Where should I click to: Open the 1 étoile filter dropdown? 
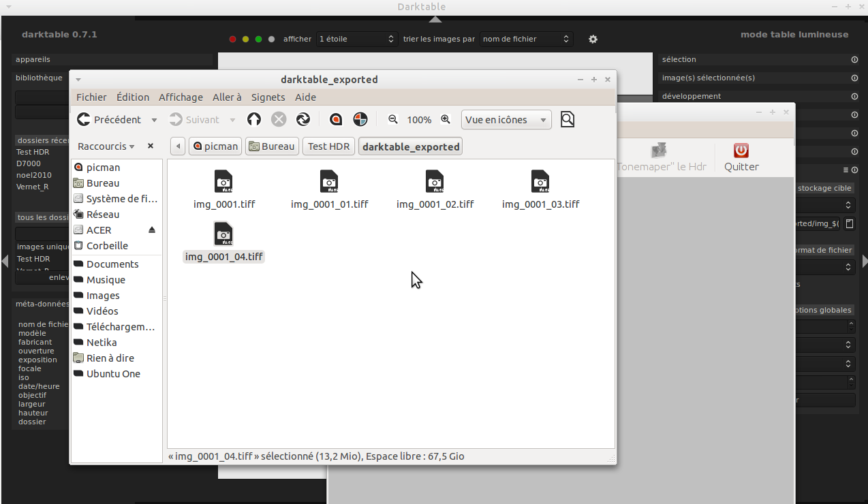coord(357,39)
